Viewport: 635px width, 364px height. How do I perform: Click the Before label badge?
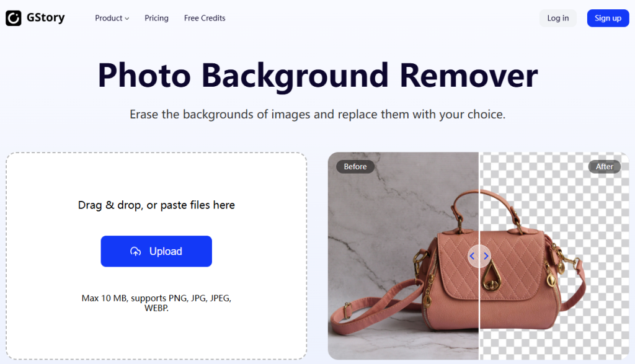tap(355, 166)
